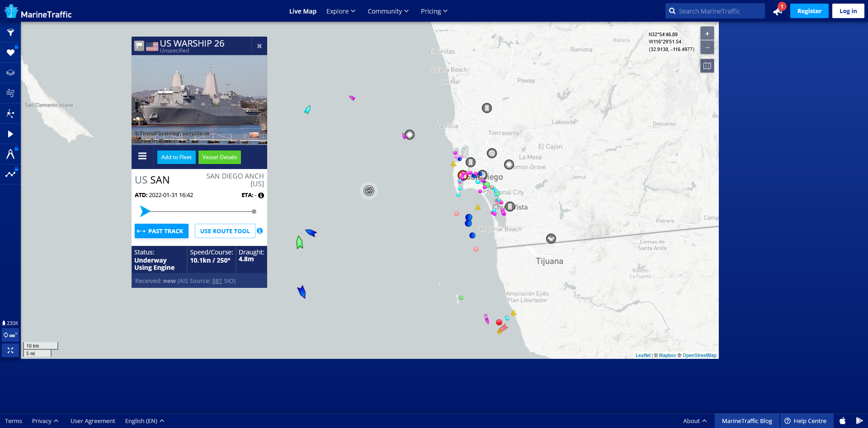Start the playback tool icon

click(10, 134)
